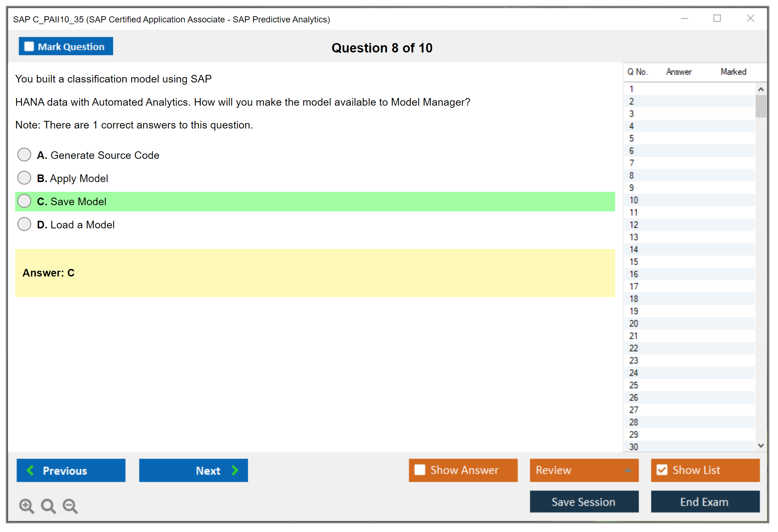Uncheck the Show List checkbox
This screenshot has width=778, height=532.
click(x=662, y=470)
